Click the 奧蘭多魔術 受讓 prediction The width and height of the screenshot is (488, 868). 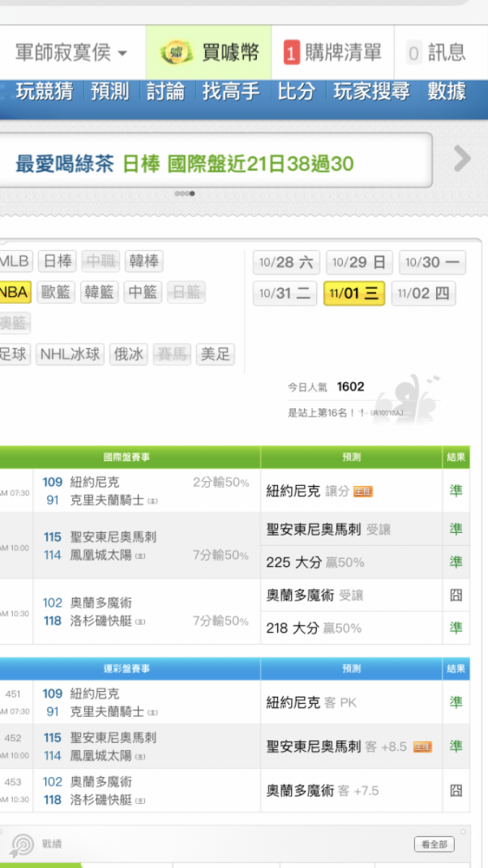click(x=314, y=595)
